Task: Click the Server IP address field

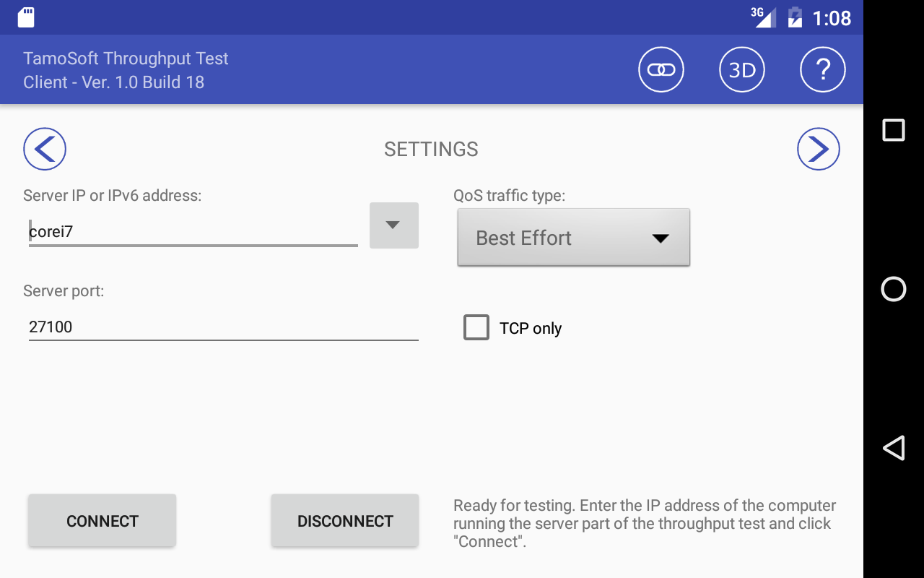Action: click(193, 232)
